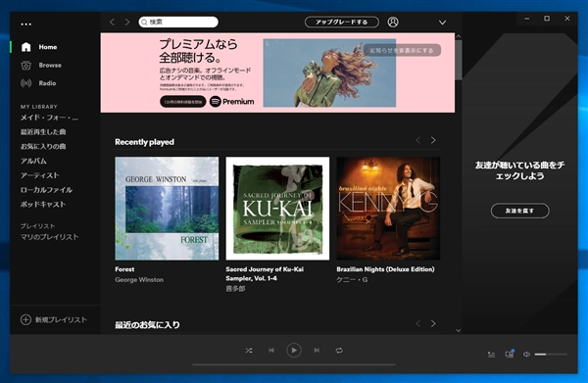Go forward with the right arrow

(127, 23)
